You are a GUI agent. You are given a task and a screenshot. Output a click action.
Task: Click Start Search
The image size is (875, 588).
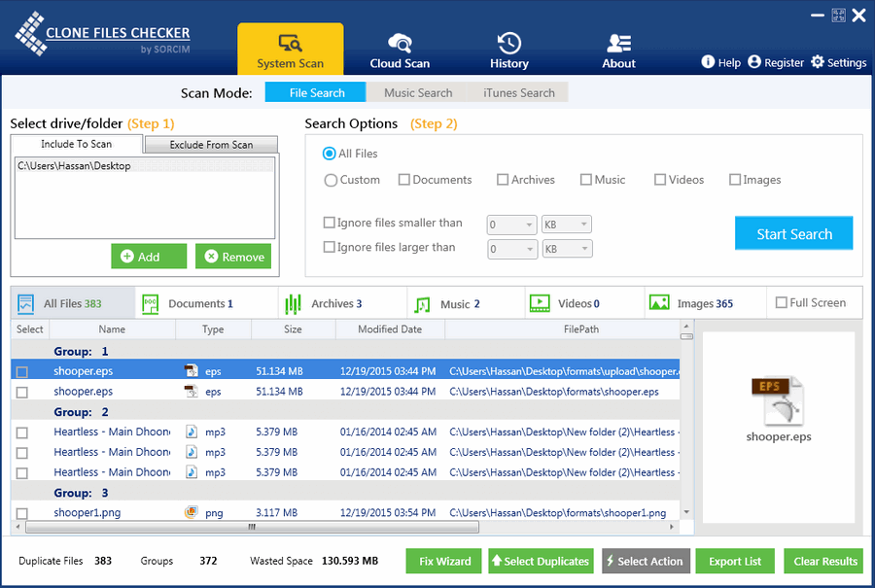pyautogui.click(x=793, y=233)
